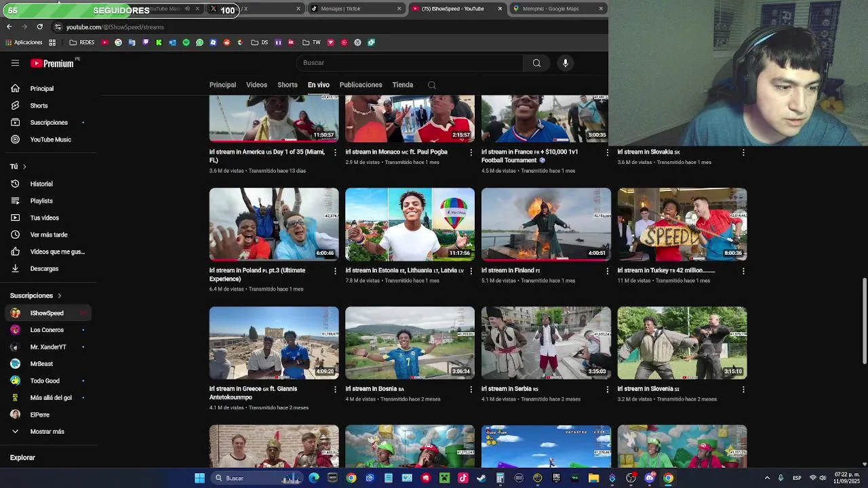This screenshot has width=868, height=488.
Task: Switch to the Publicaciones channel tab
Action: [x=361, y=85]
